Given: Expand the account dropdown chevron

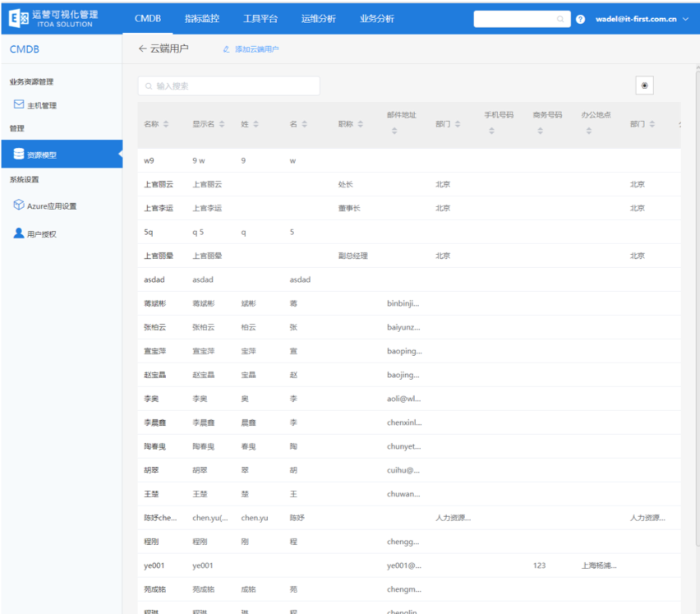Looking at the screenshot, I should [686, 19].
